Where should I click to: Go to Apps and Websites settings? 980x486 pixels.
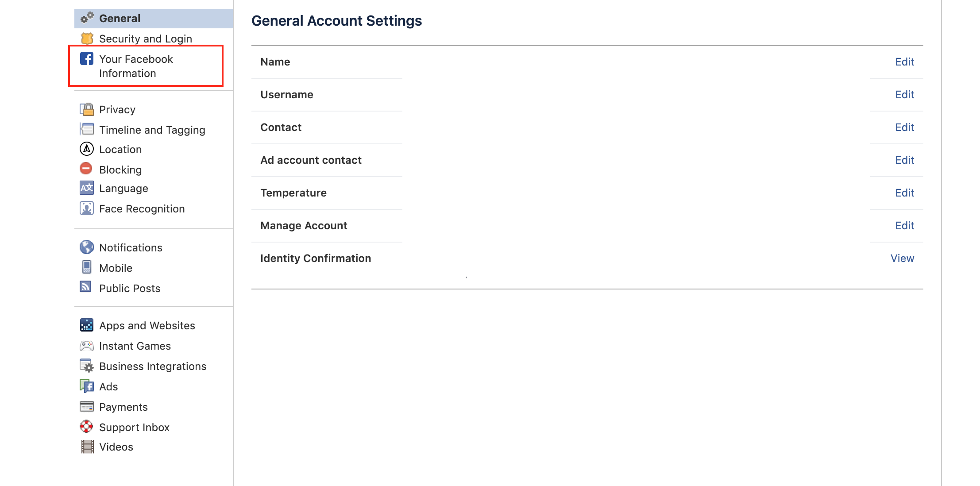(147, 325)
